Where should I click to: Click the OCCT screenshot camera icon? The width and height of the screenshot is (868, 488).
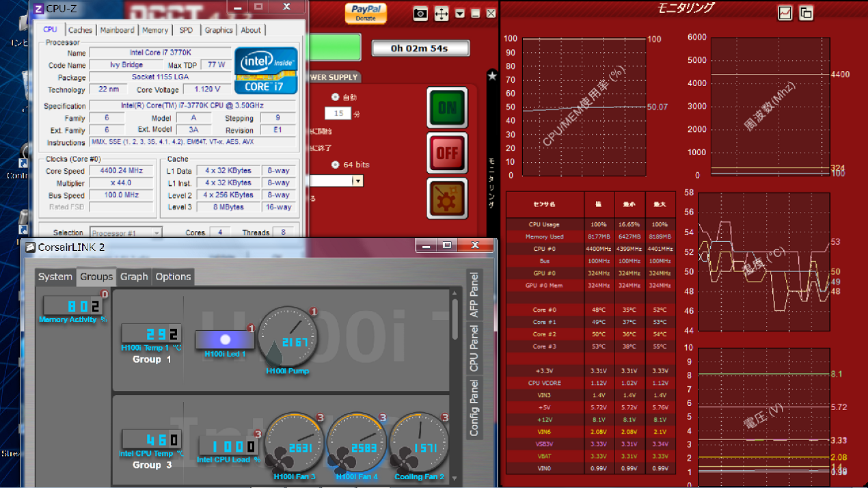pyautogui.click(x=421, y=13)
